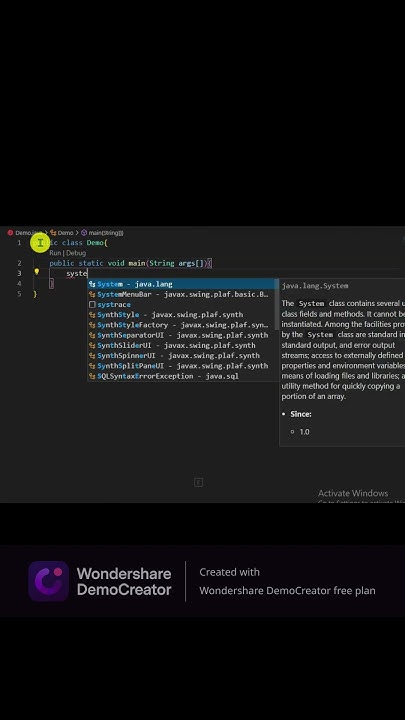Click the class icon beside SynthStyle suggestion
Screen dimensions: 405x720
[92, 315]
